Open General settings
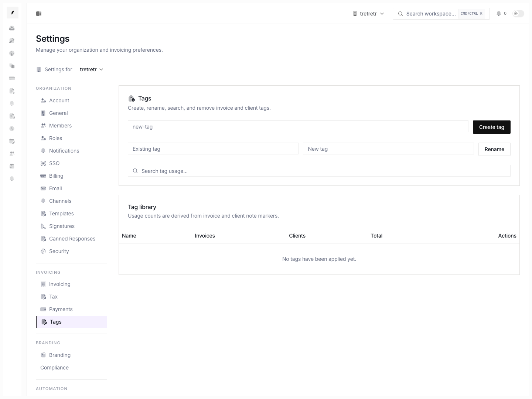The image size is (532, 399). 71,113
